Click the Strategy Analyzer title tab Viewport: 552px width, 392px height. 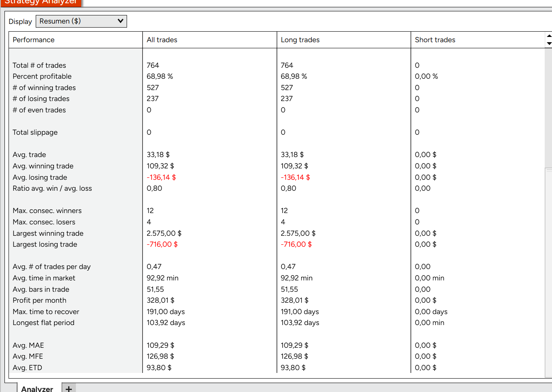coord(41,2)
